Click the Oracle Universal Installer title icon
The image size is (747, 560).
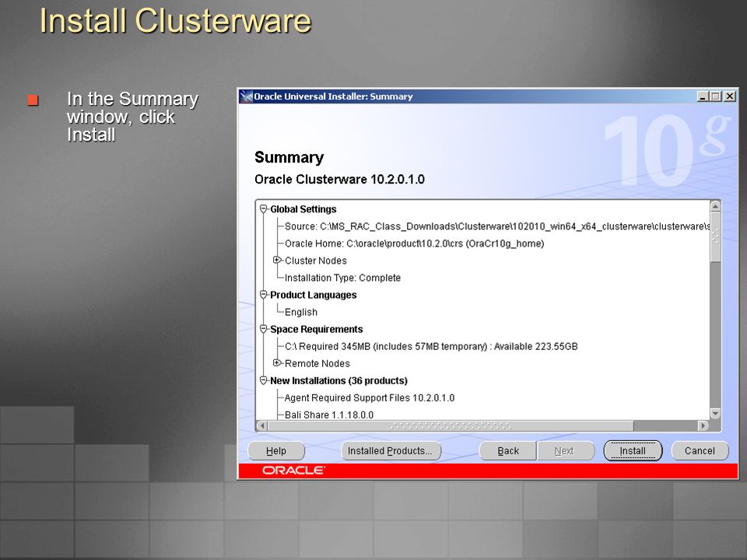point(246,96)
